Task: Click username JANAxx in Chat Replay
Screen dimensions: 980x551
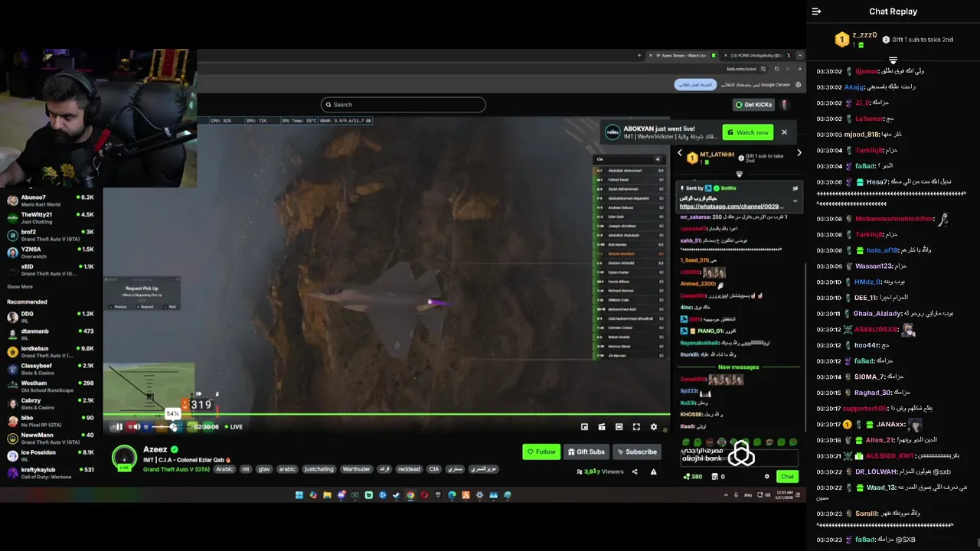Action: (x=890, y=425)
